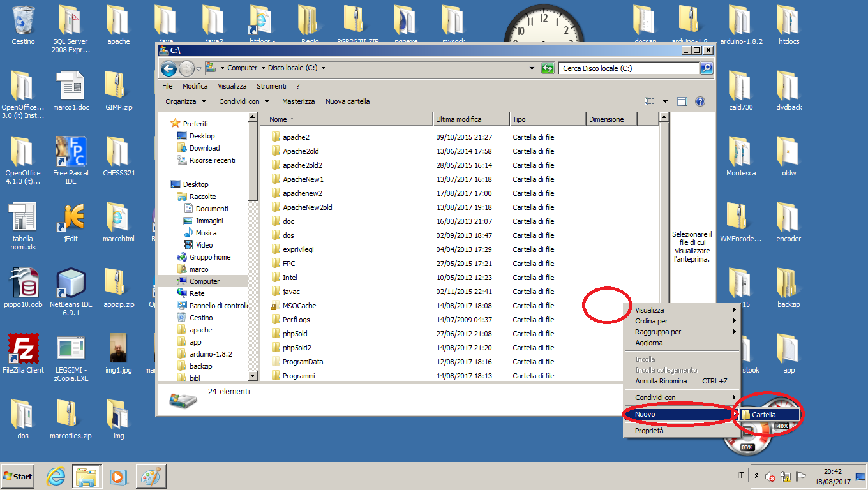Open the Condividi con toolbar dropdown

point(244,101)
